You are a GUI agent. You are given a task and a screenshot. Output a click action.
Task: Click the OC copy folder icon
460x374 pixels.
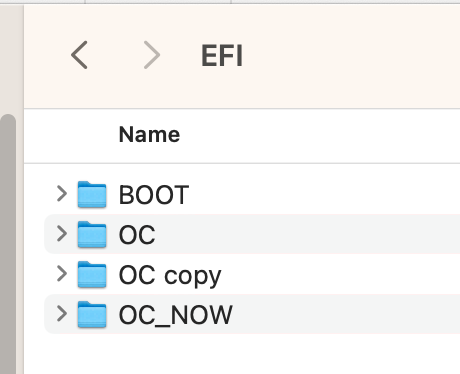click(92, 274)
